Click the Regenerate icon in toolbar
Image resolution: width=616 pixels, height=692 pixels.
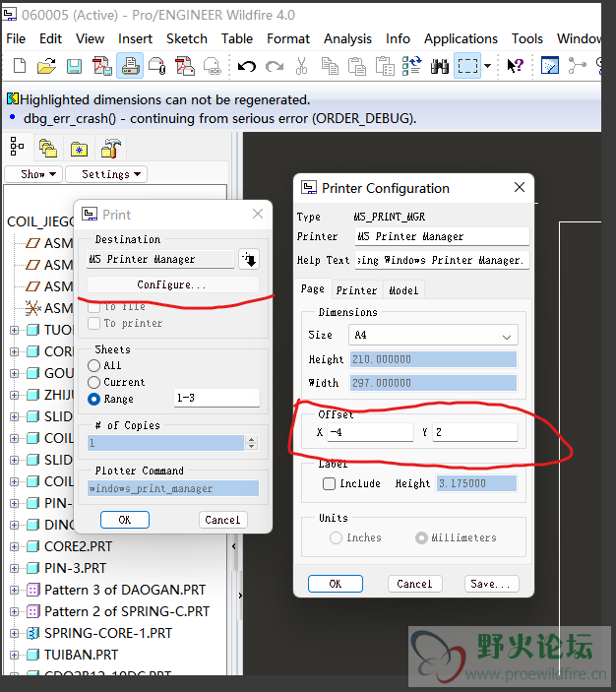(412, 66)
